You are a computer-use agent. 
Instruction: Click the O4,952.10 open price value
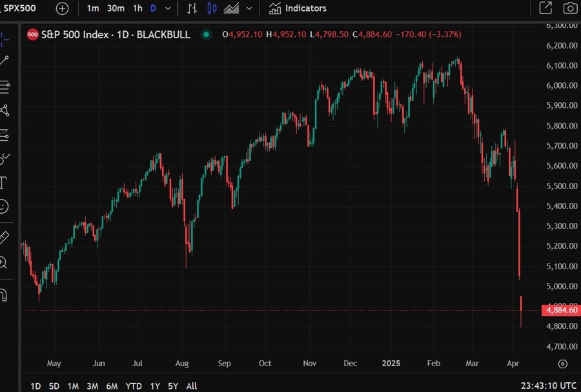pos(242,34)
